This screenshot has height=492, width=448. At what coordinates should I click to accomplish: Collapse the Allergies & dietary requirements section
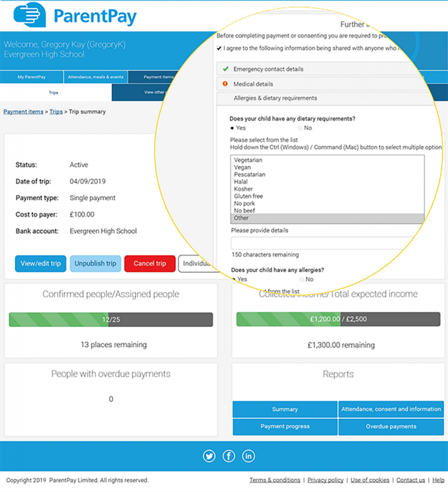[x=325, y=98]
